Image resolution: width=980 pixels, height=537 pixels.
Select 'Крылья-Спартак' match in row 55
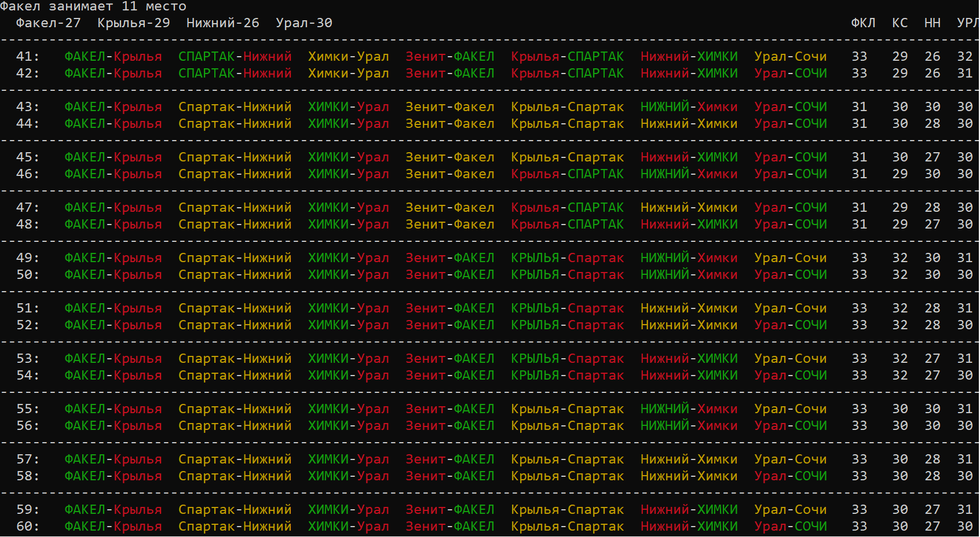click(568, 409)
